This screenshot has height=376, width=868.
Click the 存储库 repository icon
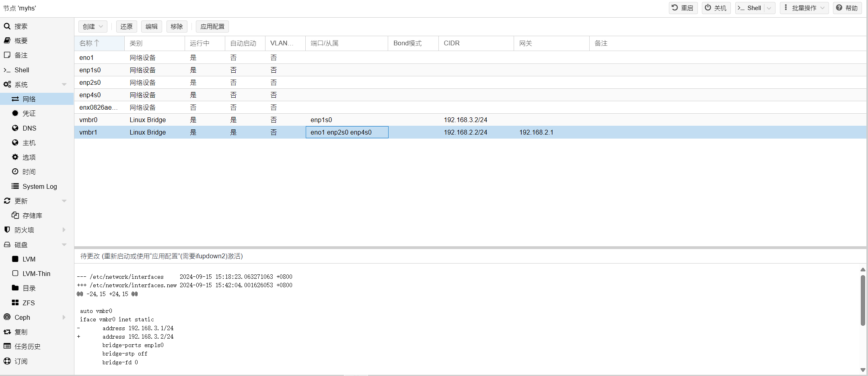coord(15,215)
